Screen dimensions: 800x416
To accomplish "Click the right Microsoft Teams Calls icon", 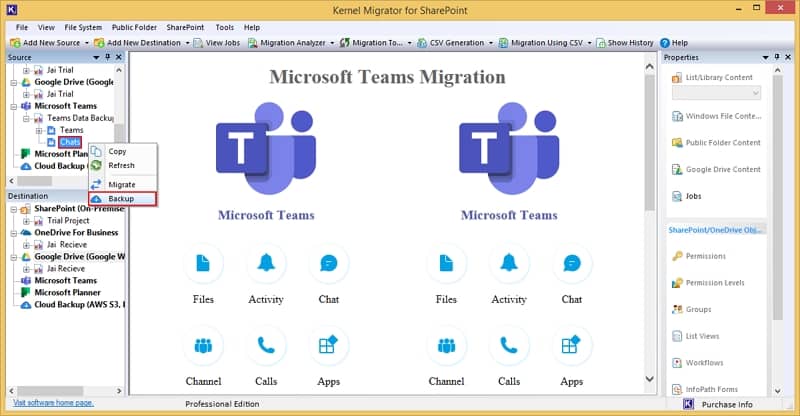I will (x=509, y=346).
